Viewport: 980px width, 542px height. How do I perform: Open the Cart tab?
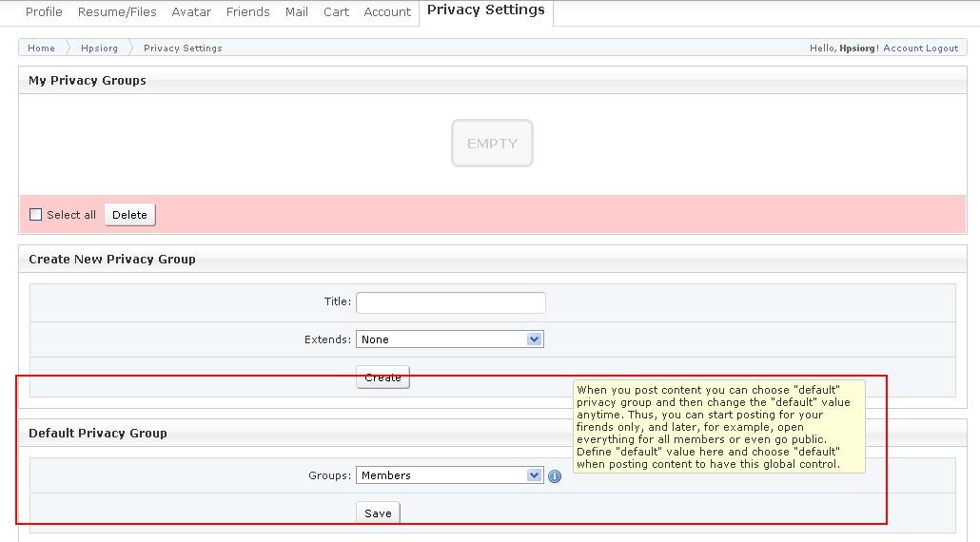point(336,12)
